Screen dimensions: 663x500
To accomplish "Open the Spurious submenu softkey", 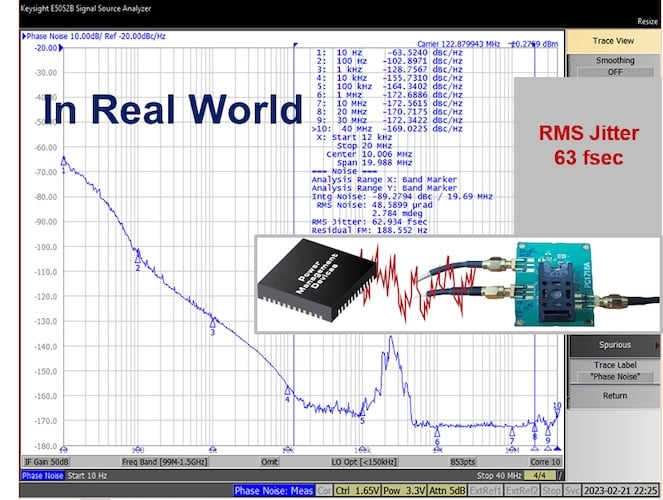I will click(614, 345).
